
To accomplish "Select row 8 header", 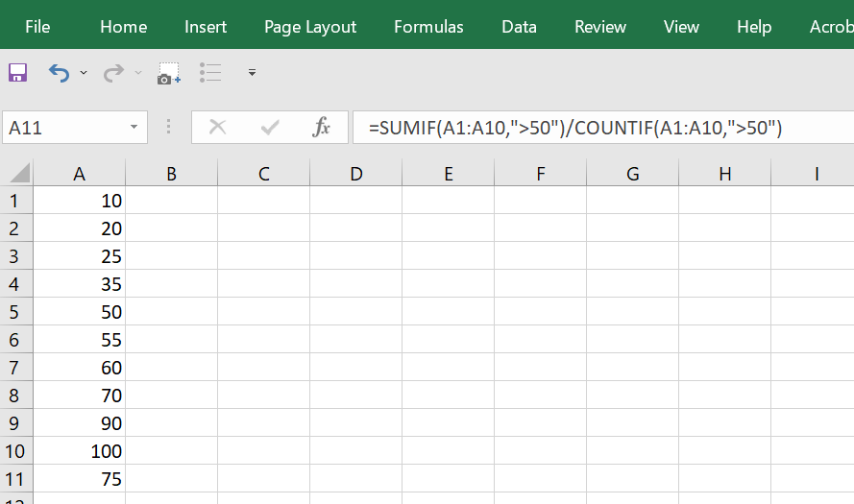I will point(16,396).
